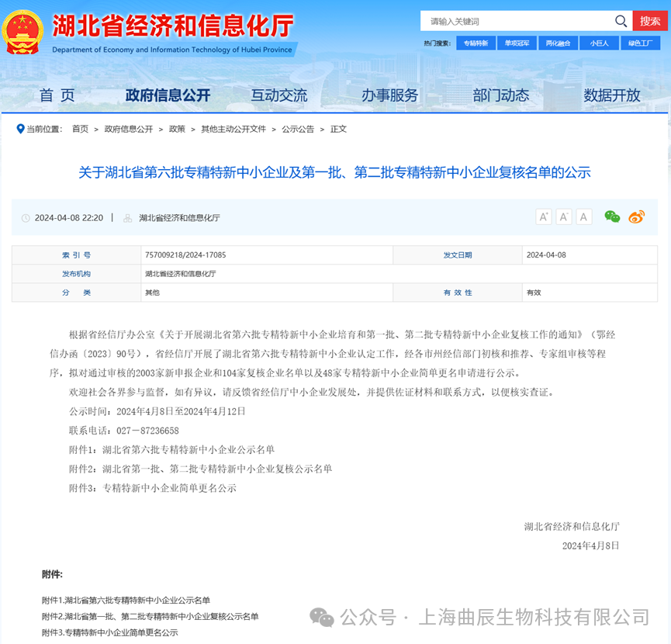Open the 政府信息公开 navigation menu
This screenshot has width=671, height=644.
[165, 95]
